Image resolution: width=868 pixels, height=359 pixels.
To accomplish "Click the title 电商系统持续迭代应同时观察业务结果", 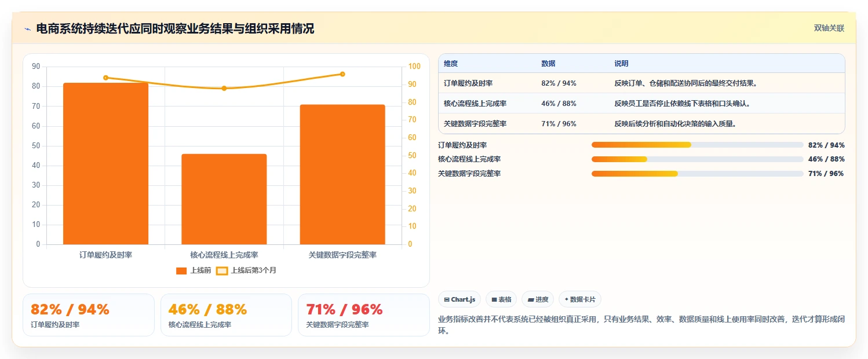I will pyautogui.click(x=175, y=28).
